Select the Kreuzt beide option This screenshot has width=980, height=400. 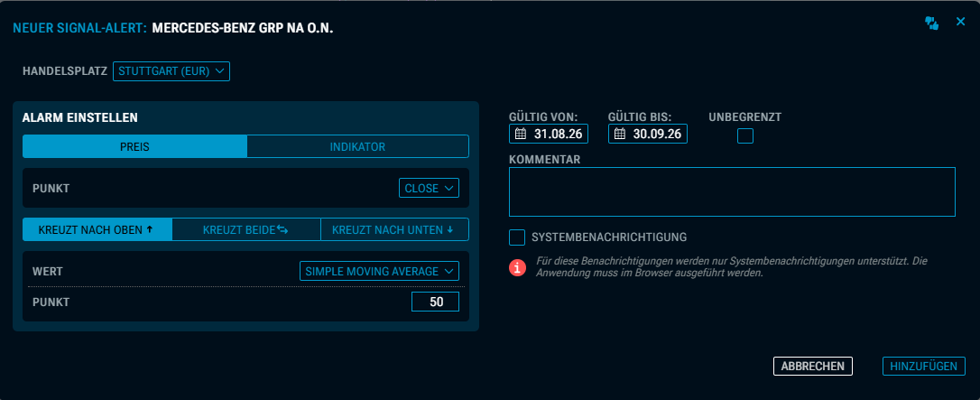pyautogui.click(x=245, y=229)
